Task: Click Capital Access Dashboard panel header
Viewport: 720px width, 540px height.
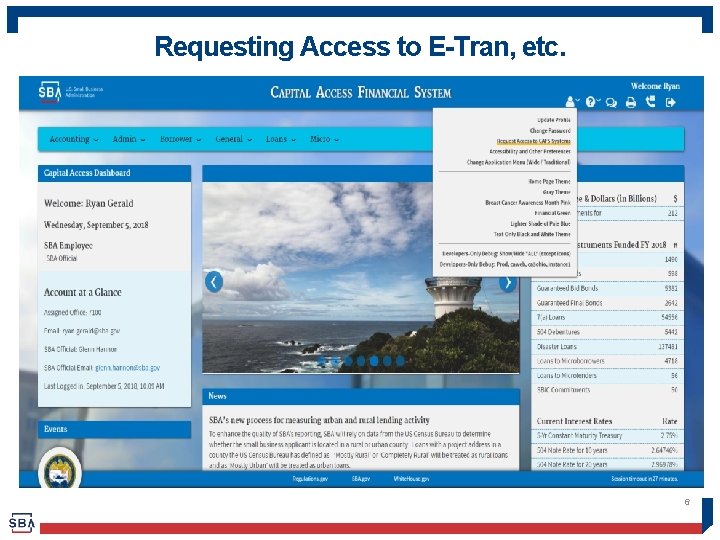Action: 114,173
